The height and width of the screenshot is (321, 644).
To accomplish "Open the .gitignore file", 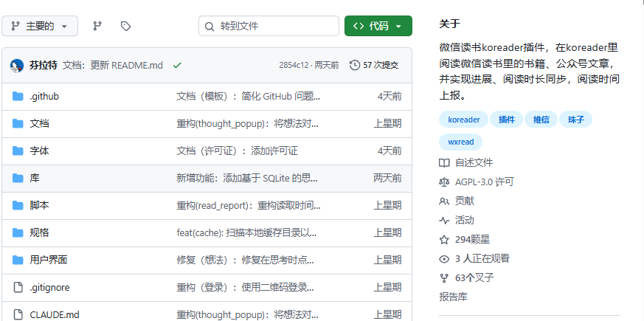I will [x=49, y=287].
